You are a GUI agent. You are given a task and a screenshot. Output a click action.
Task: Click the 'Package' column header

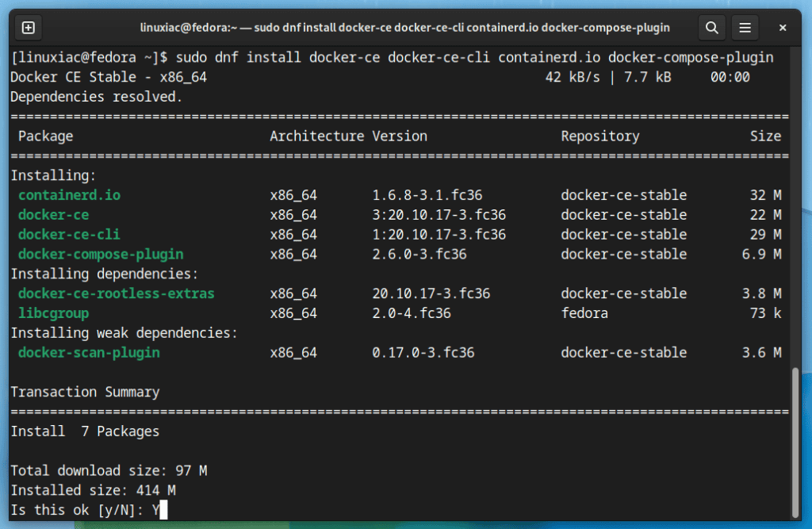[x=45, y=136]
